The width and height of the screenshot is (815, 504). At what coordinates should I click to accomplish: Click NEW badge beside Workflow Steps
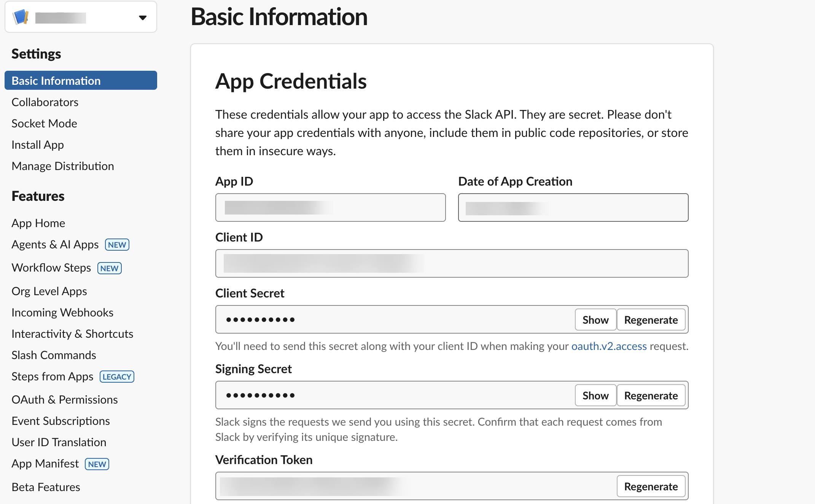(x=110, y=268)
